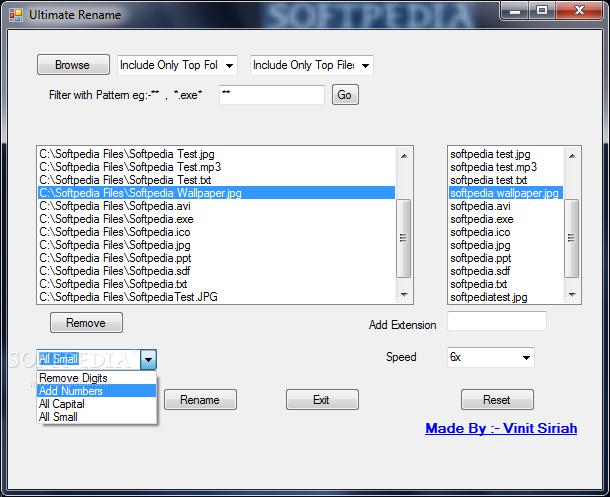
Task: Select softpedia.ico in preview list
Action: [x=506, y=232]
